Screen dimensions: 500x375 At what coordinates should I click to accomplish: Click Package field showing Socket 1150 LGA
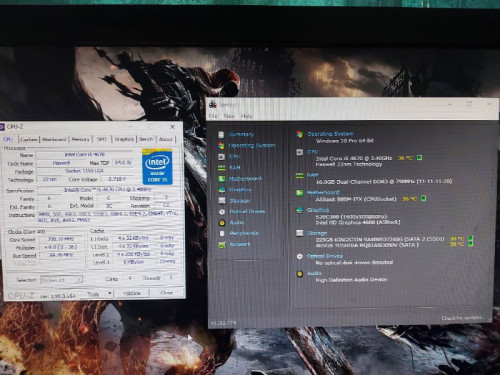[x=85, y=171]
